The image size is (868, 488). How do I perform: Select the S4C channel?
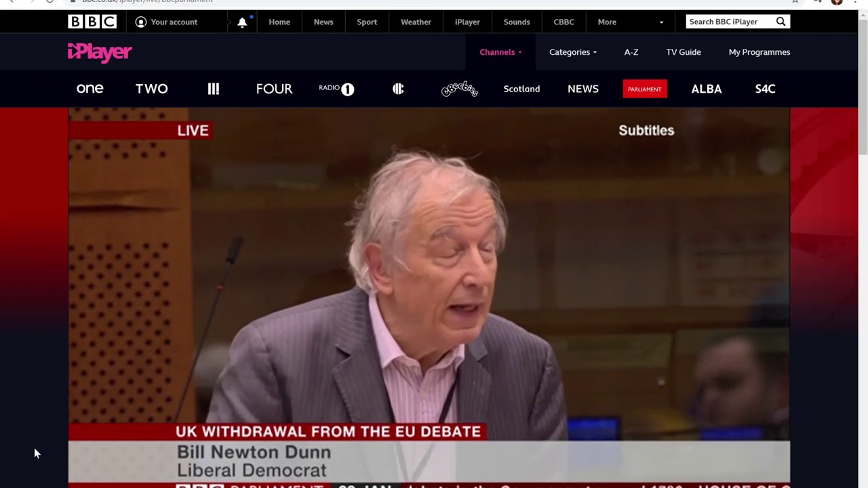click(x=765, y=89)
